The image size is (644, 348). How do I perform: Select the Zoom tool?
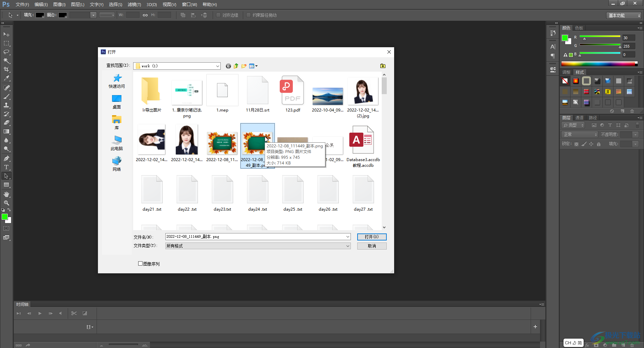point(6,203)
